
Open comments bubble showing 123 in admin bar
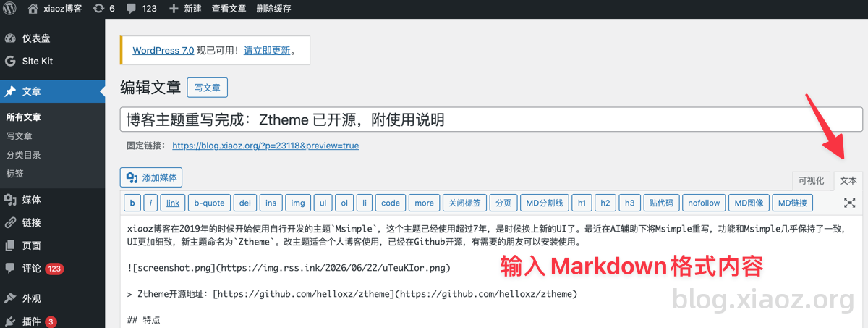coord(141,9)
